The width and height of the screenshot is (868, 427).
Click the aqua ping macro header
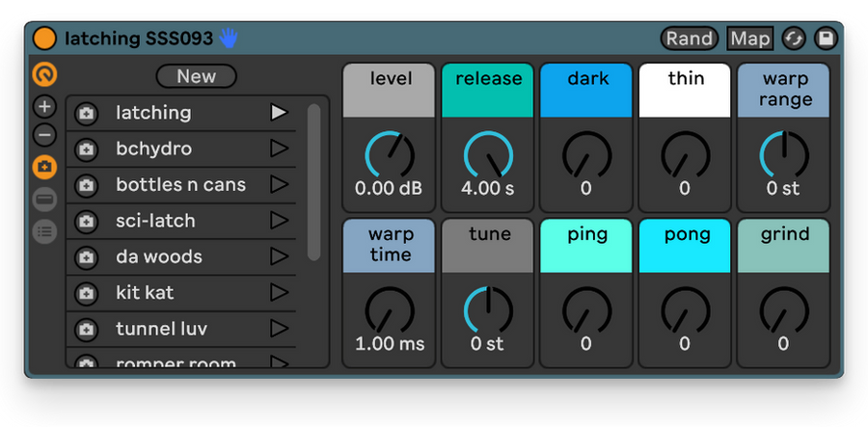(x=586, y=246)
